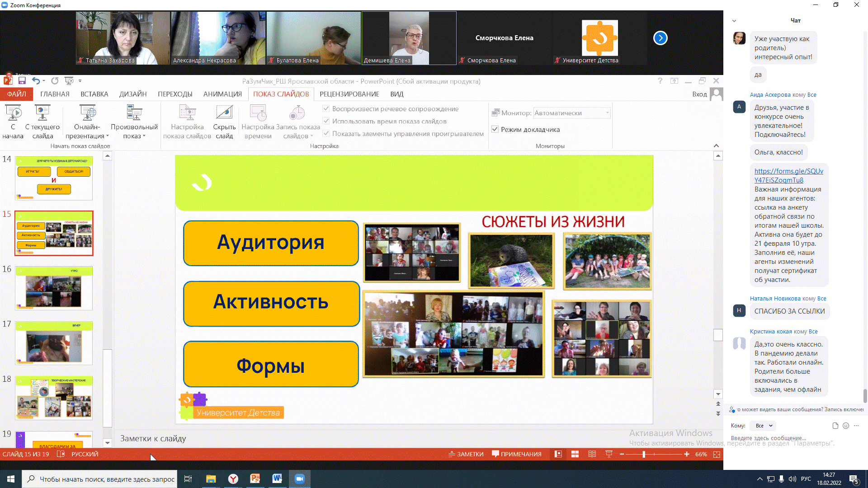Screen dimensions: 868x488
Task: Open Yandex browser from taskbar
Action: point(233,479)
